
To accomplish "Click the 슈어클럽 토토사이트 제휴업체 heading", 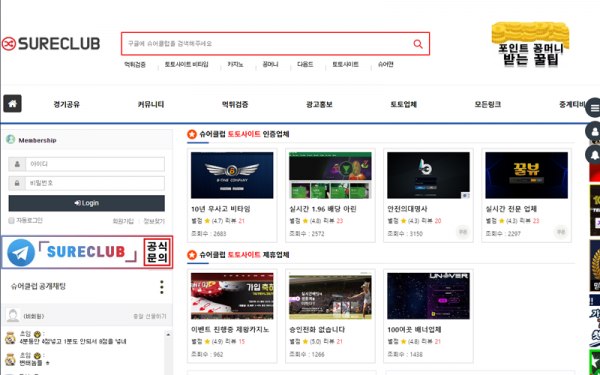I will (244, 255).
